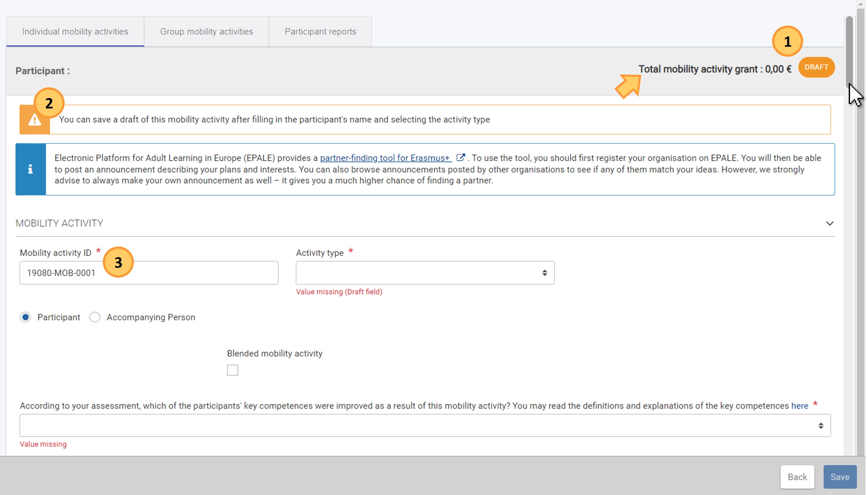
Task: Open the partner-finding tool for Erasmus+ link
Action: point(385,158)
